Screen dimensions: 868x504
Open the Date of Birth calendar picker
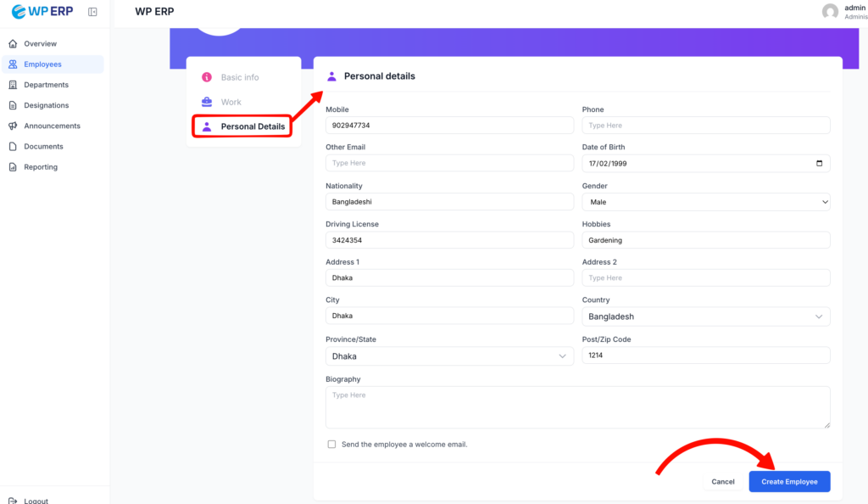tap(818, 163)
